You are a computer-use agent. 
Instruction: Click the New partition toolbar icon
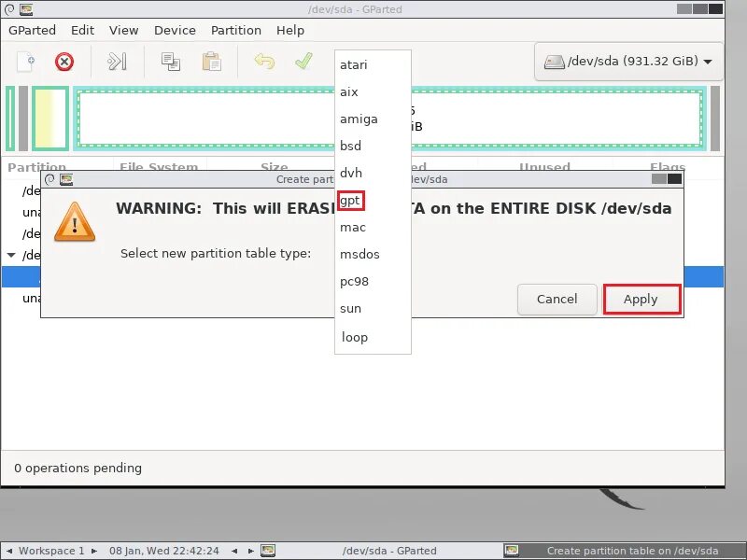(26, 62)
